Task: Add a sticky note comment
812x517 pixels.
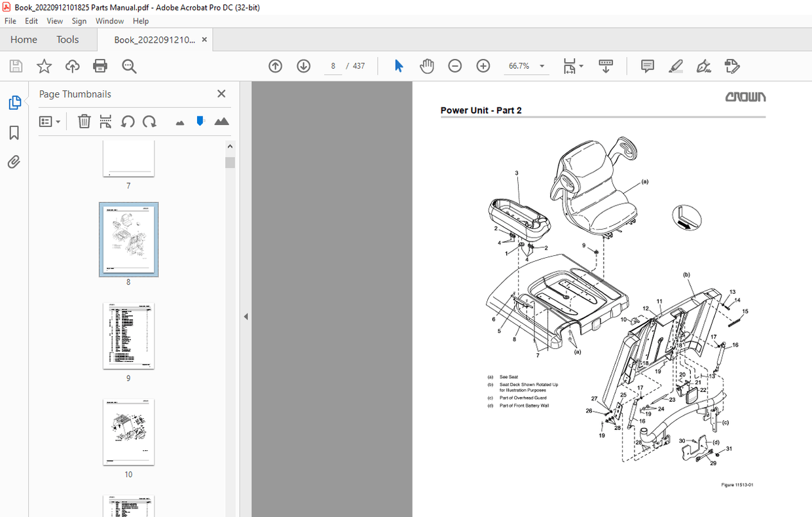Action: click(x=647, y=65)
